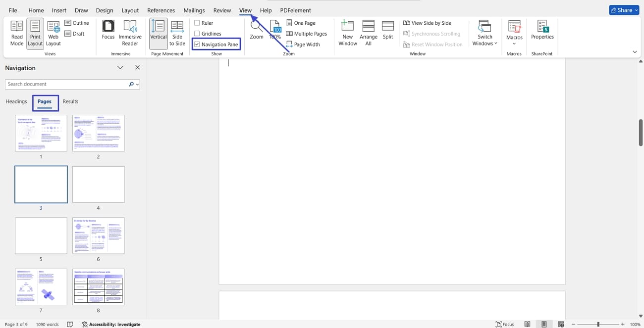
Task: Split the document window
Action: click(x=387, y=32)
